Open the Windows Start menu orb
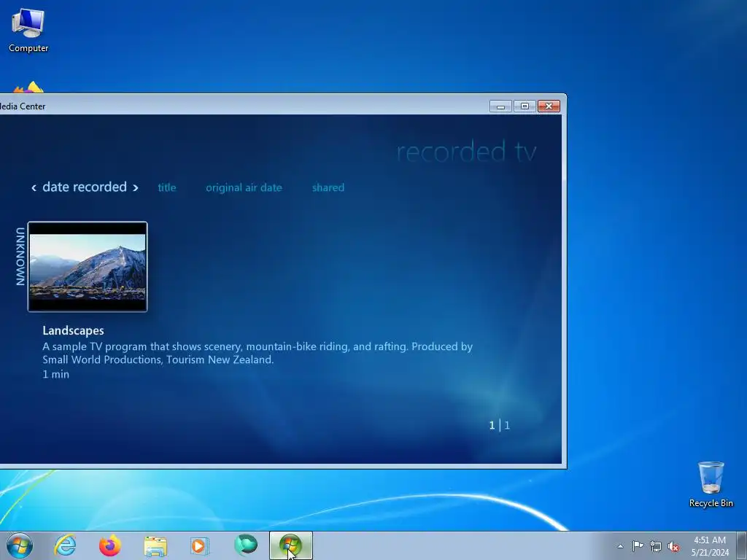This screenshot has width=747, height=560. (20, 545)
